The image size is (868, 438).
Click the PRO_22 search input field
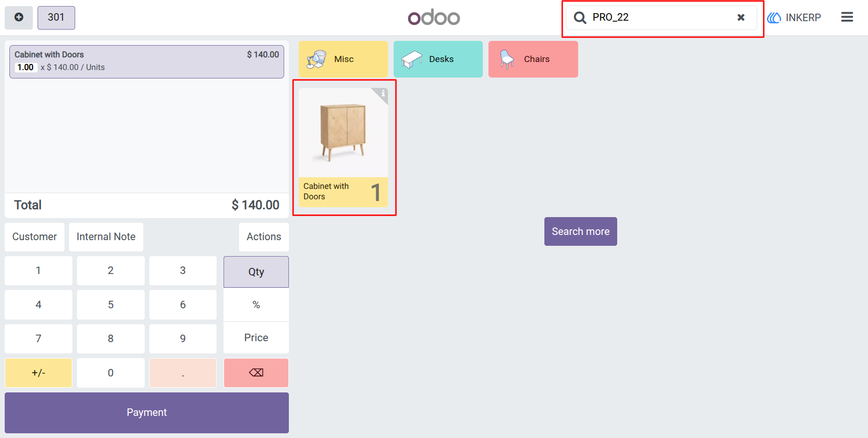661,17
